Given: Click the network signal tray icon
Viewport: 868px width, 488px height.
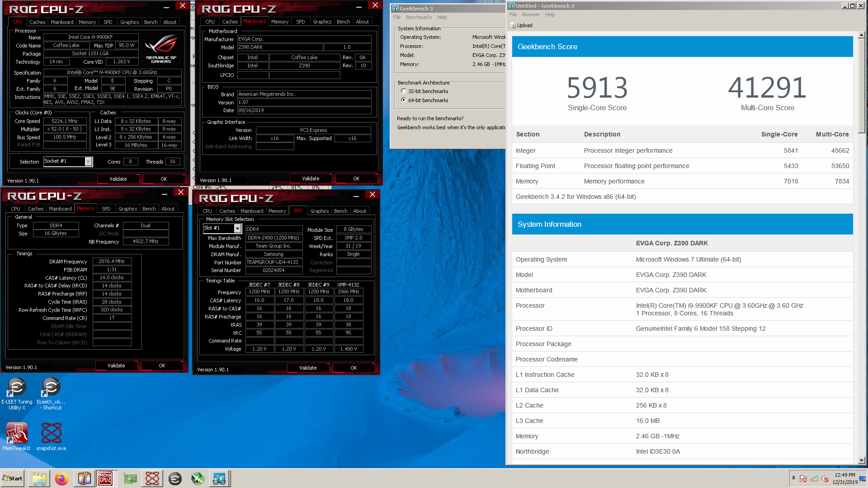Looking at the screenshot, I should [814, 479].
